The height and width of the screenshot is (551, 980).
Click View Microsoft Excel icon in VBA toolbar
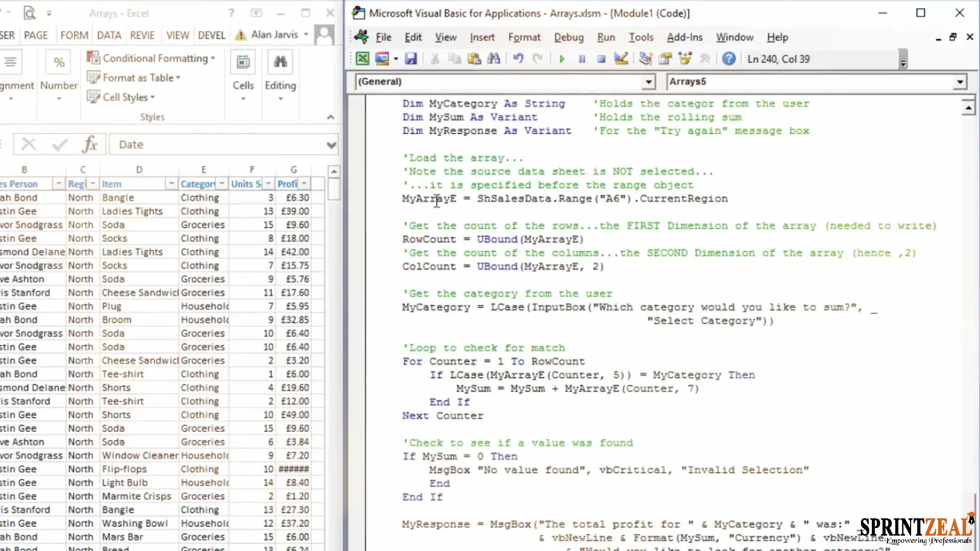click(x=362, y=59)
